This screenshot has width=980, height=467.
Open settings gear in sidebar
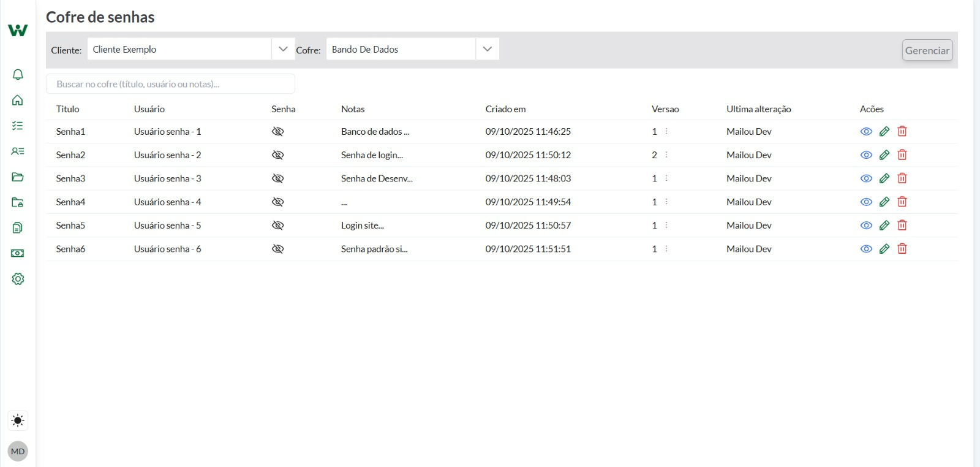coord(18,279)
